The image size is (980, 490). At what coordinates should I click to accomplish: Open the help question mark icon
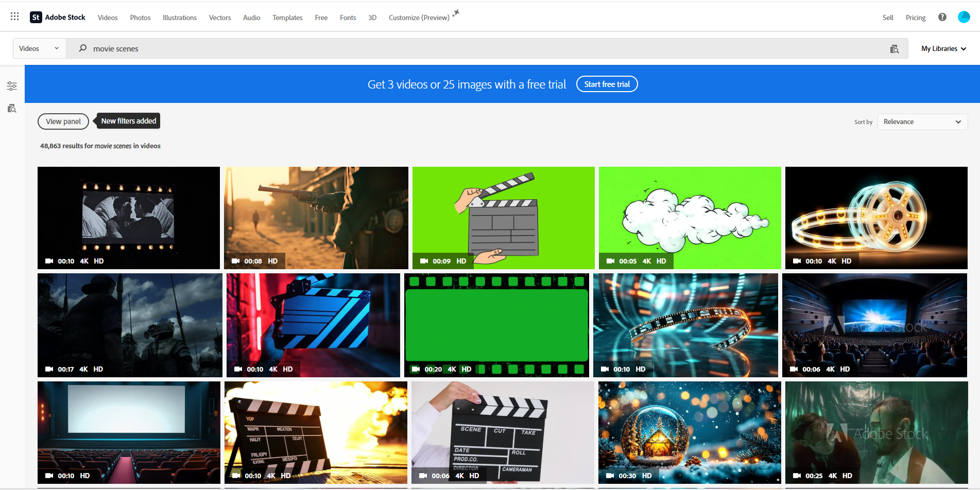tap(942, 17)
